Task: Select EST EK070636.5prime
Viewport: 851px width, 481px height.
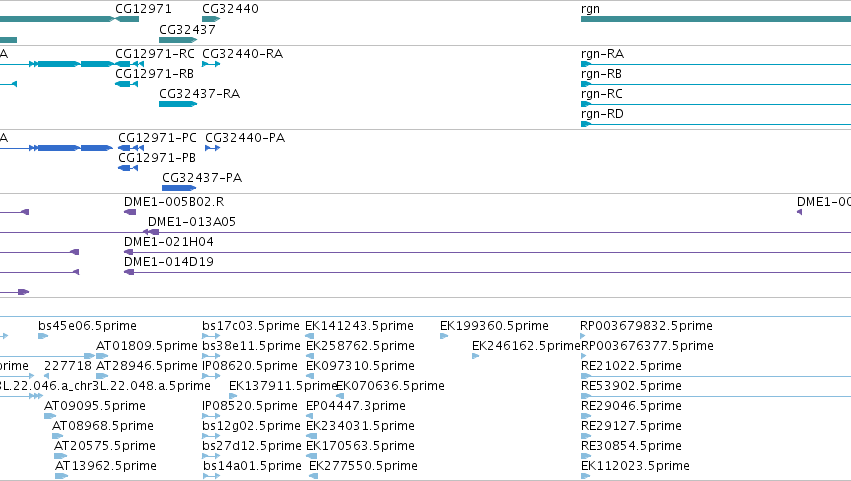Action: 390,386
